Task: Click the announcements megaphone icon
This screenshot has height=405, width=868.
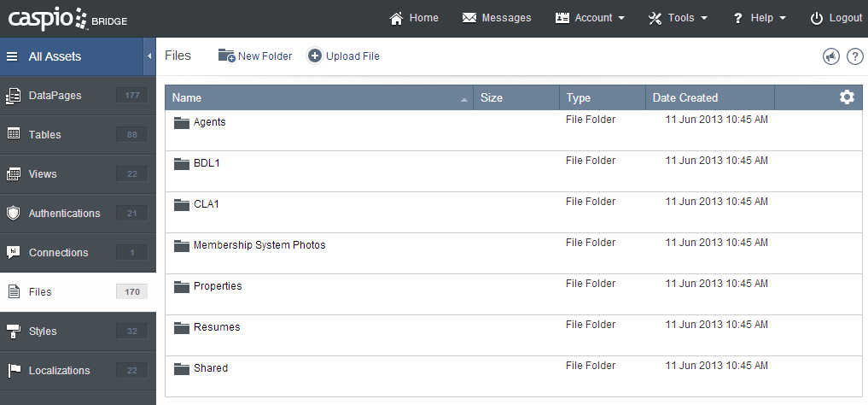Action: click(830, 56)
